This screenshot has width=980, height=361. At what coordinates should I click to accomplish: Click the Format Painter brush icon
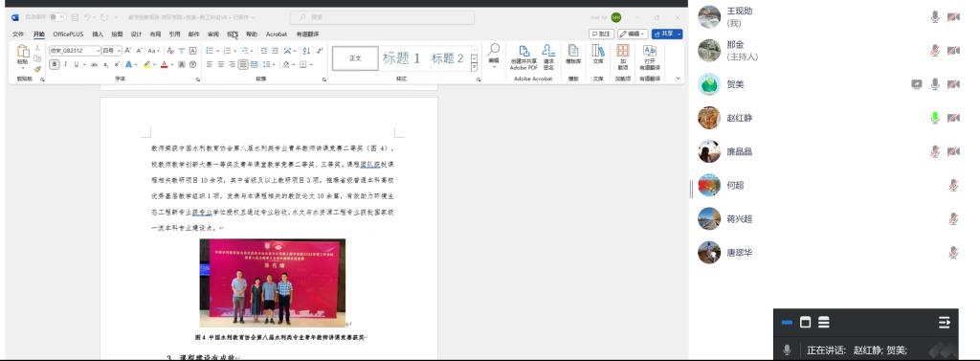click(x=37, y=69)
